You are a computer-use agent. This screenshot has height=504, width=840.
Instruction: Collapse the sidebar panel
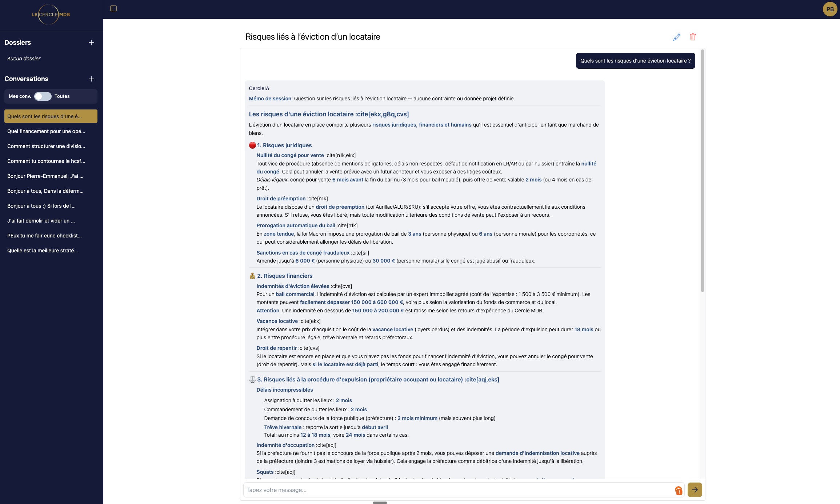[113, 8]
